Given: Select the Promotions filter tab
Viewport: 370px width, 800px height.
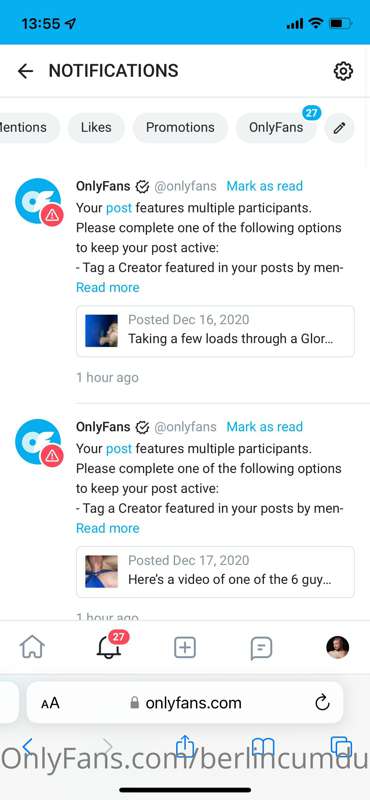Looking at the screenshot, I should pyautogui.click(x=180, y=128).
